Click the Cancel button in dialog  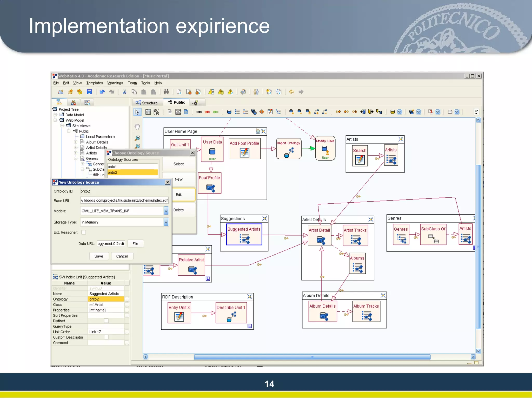[122, 256]
